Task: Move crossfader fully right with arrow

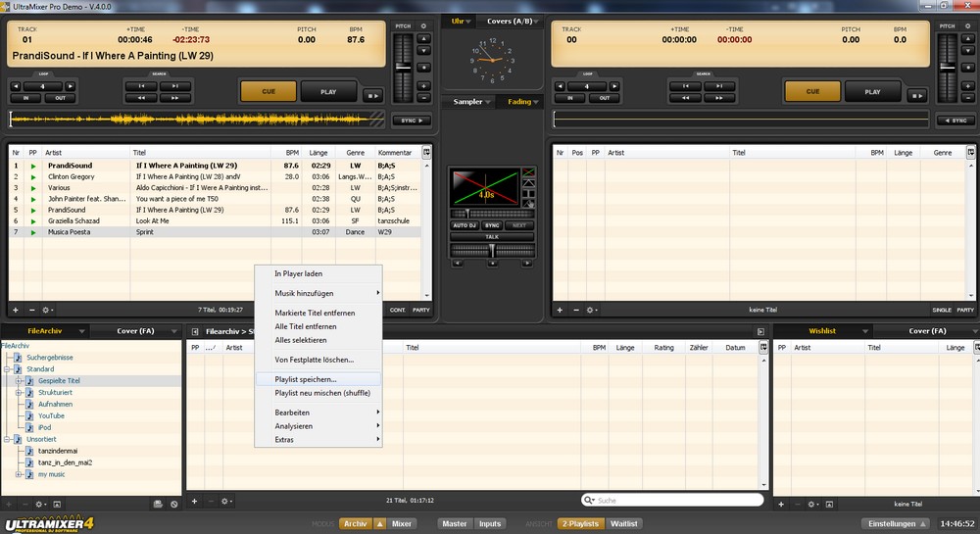Action: coord(527,264)
